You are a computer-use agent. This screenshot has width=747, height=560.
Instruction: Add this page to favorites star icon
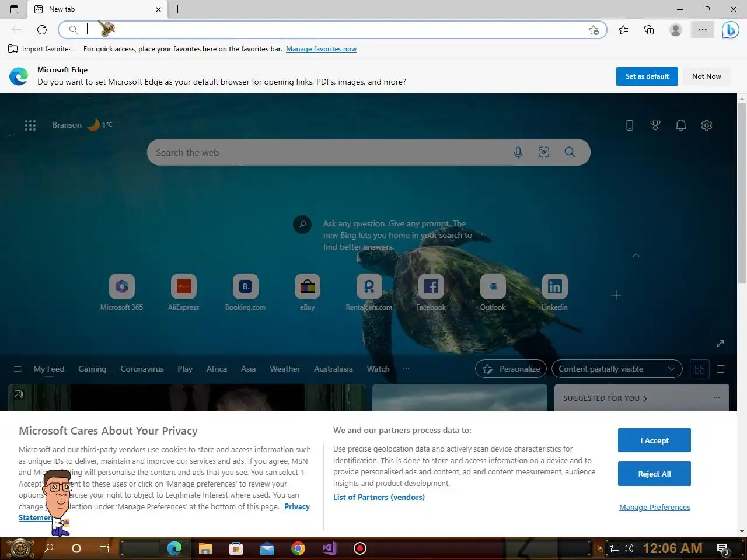[x=594, y=30]
